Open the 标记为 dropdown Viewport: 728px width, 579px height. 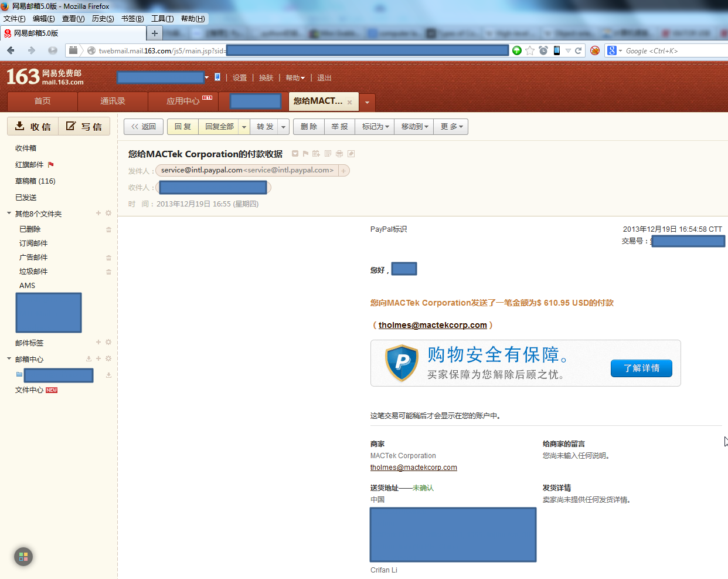376,127
